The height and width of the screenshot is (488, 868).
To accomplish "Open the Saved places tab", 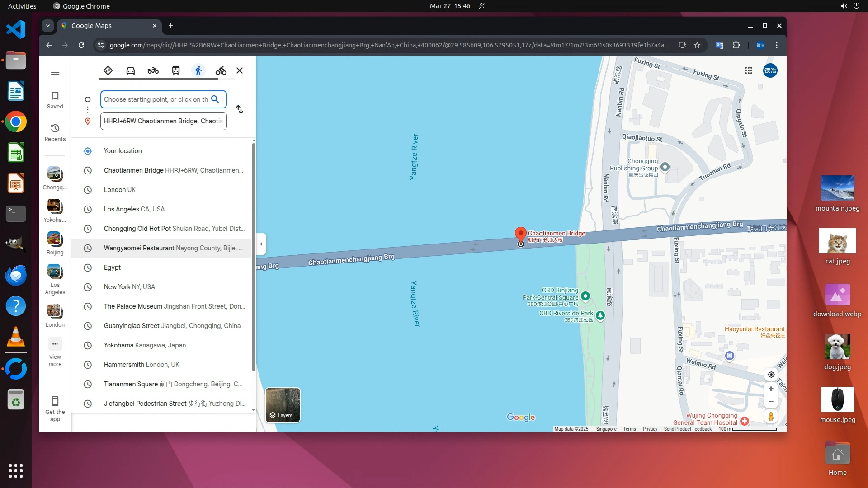I will point(55,100).
